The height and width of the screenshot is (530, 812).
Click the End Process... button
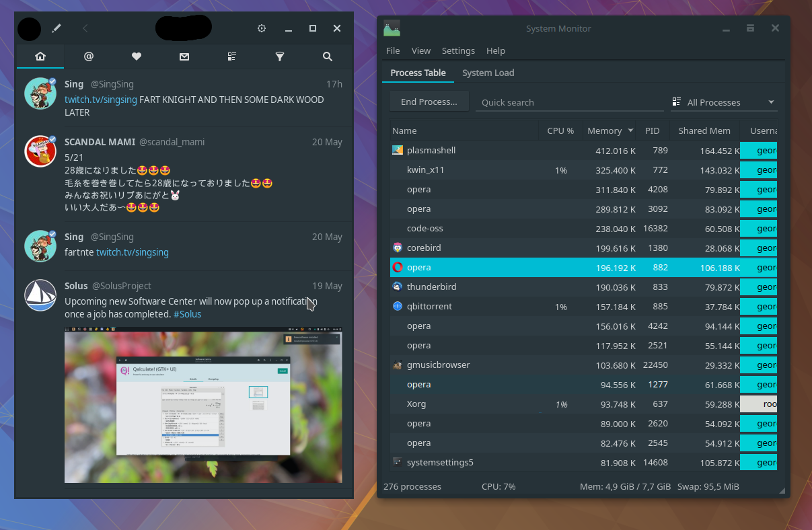click(429, 102)
